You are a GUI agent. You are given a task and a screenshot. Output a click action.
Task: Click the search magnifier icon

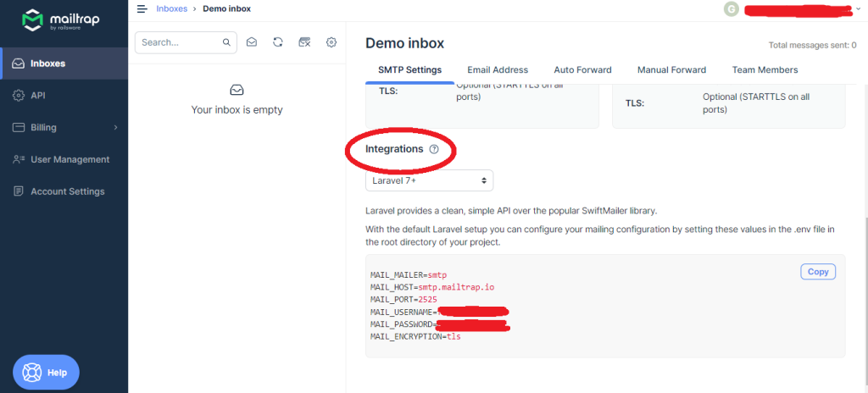click(226, 42)
